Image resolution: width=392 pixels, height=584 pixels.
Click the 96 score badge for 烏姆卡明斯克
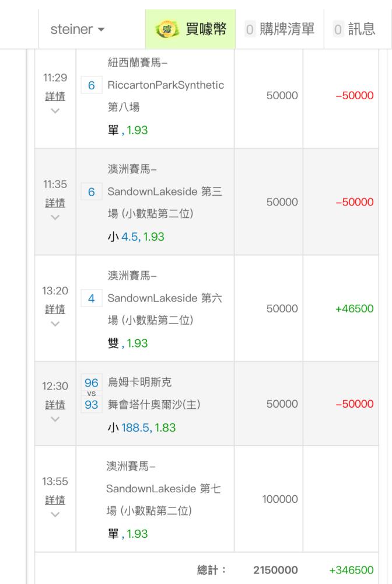pos(92,383)
